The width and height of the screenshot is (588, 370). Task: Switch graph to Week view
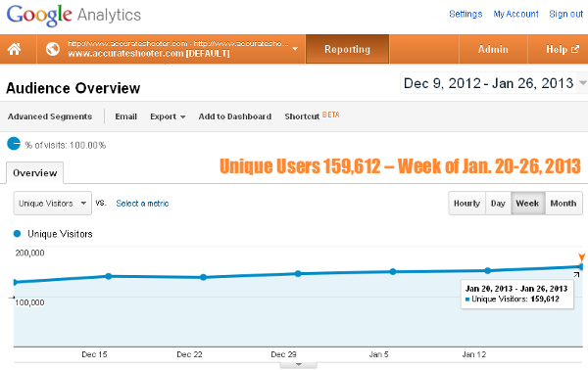[527, 204]
